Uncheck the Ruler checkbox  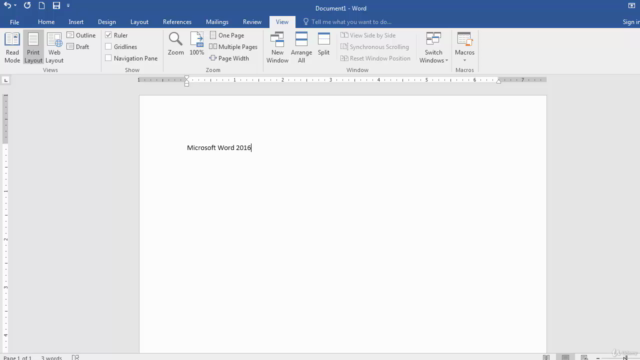pos(109,35)
